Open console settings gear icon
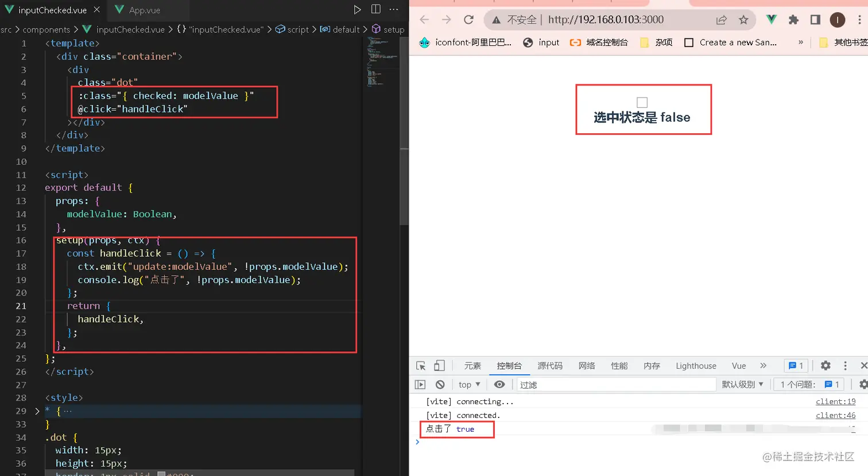The image size is (868, 476). [x=863, y=385]
